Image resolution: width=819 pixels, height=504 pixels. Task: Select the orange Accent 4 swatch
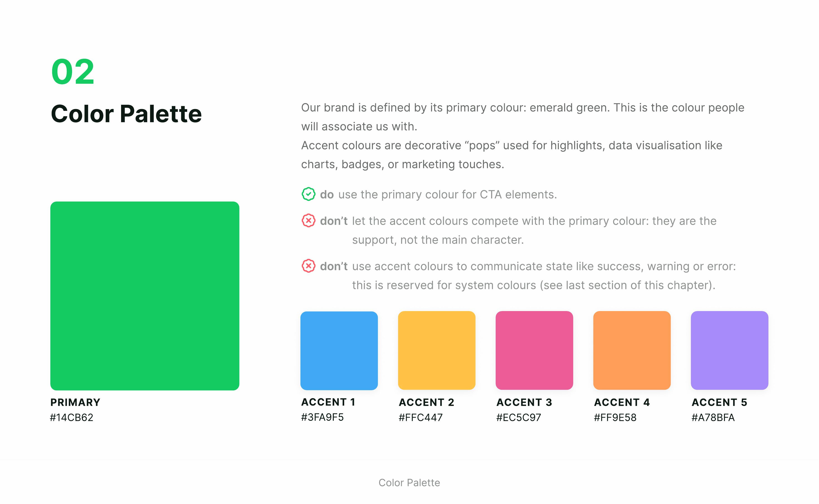(632, 351)
